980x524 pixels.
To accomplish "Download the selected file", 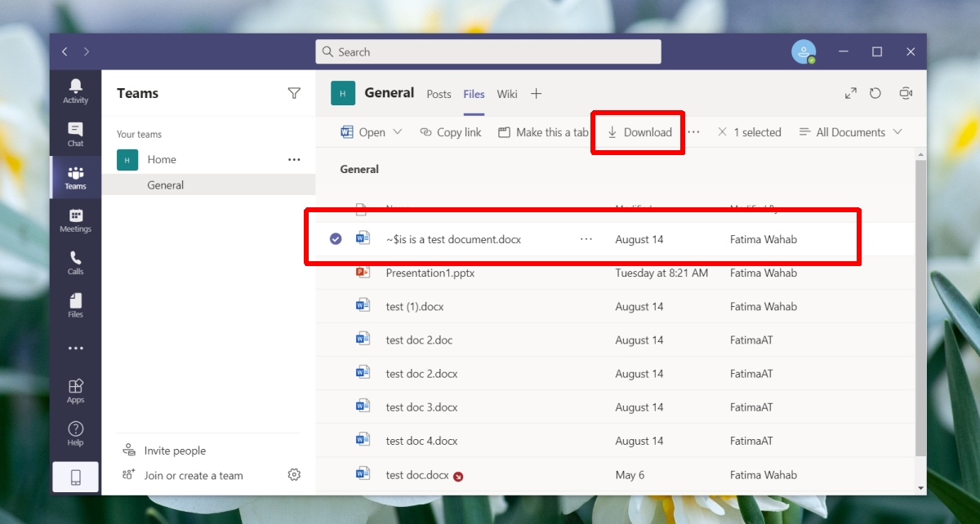I will coord(639,132).
